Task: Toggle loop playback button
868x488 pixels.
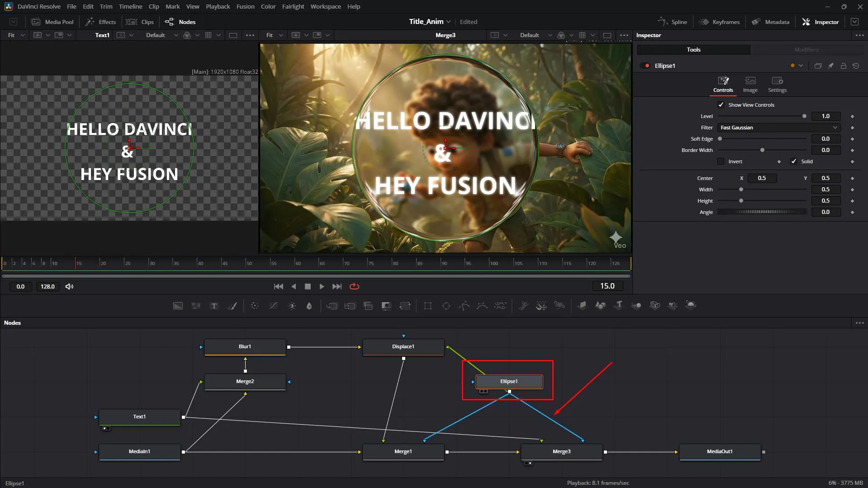Action: pyautogui.click(x=354, y=286)
